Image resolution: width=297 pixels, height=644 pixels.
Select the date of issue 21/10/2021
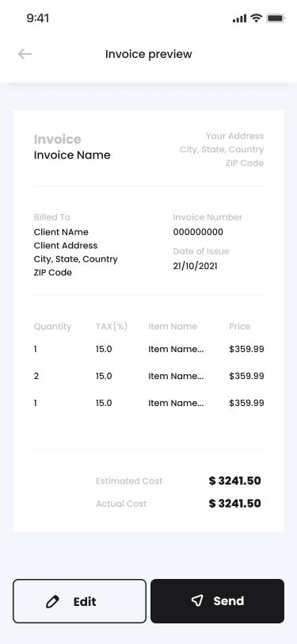point(196,266)
